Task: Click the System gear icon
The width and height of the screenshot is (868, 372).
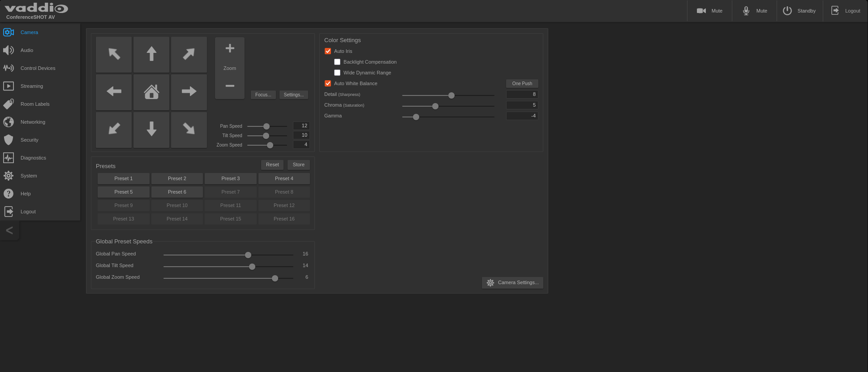Action: [x=9, y=176]
